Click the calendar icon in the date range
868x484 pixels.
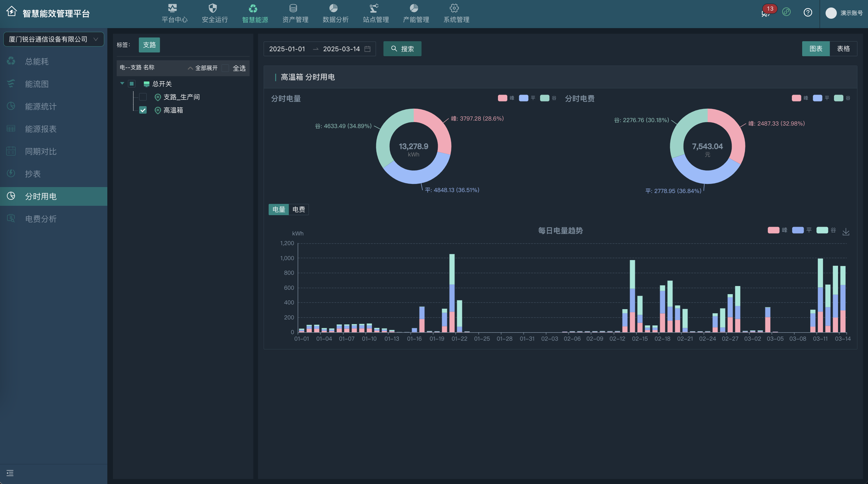click(x=368, y=49)
